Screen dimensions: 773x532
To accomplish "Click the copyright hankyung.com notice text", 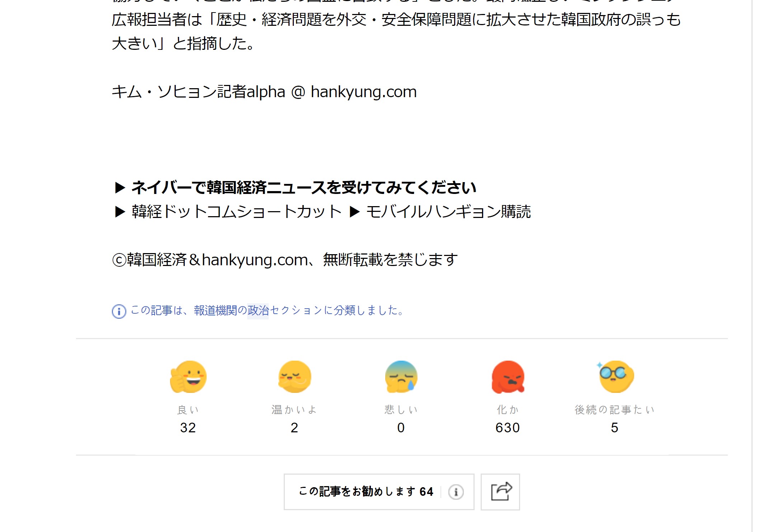I will 285,260.
